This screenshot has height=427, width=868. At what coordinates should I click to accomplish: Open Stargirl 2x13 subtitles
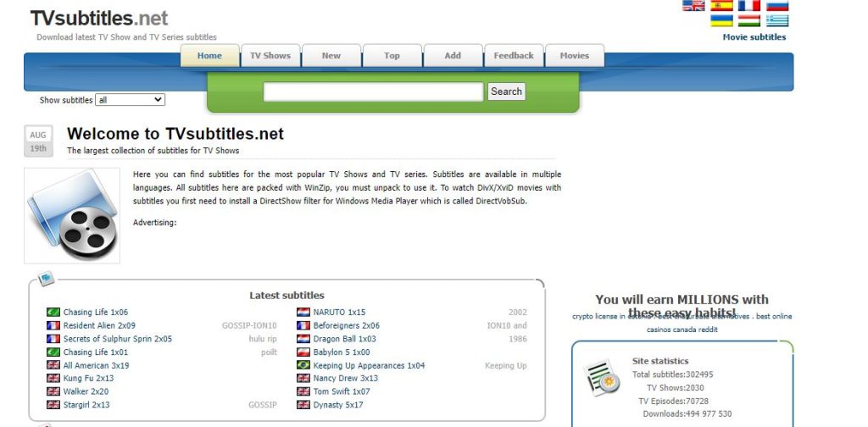[x=86, y=405]
